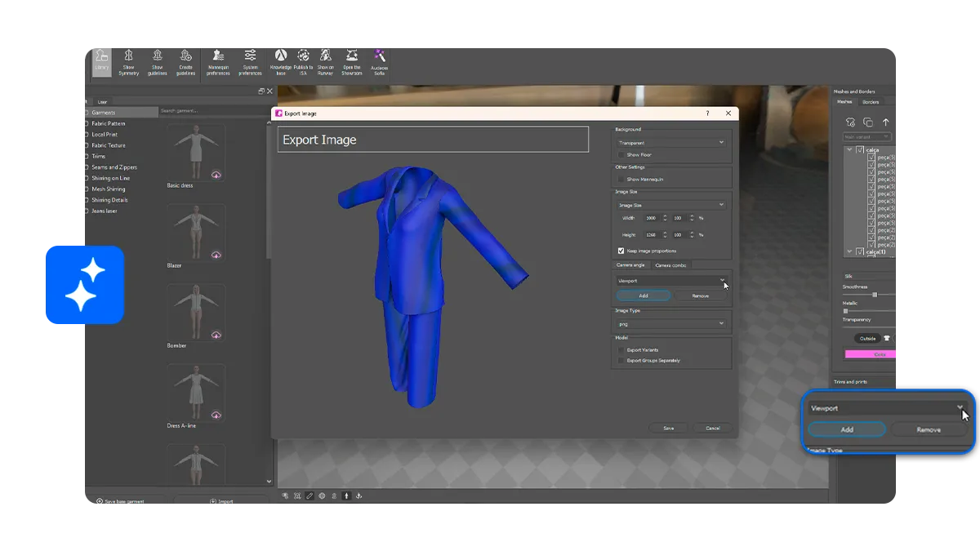The width and height of the screenshot is (980, 551).
Task: Open the Image Size dropdown
Action: point(671,205)
